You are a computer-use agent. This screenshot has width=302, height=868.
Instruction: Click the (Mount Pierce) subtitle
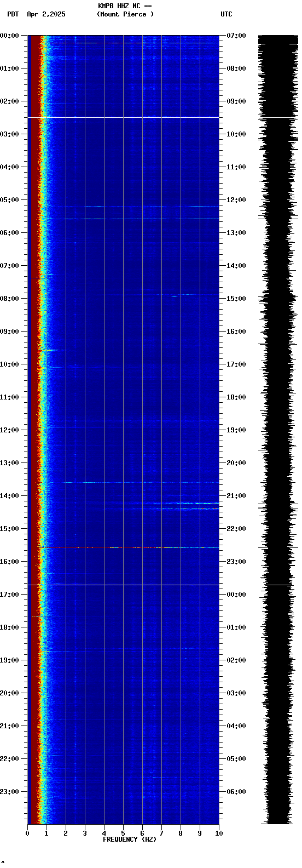click(125, 14)
